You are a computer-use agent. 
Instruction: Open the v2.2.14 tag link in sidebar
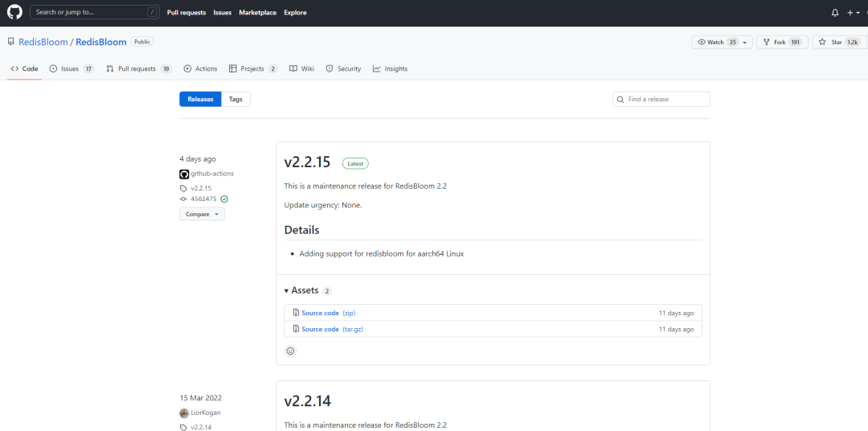[202, 427]
